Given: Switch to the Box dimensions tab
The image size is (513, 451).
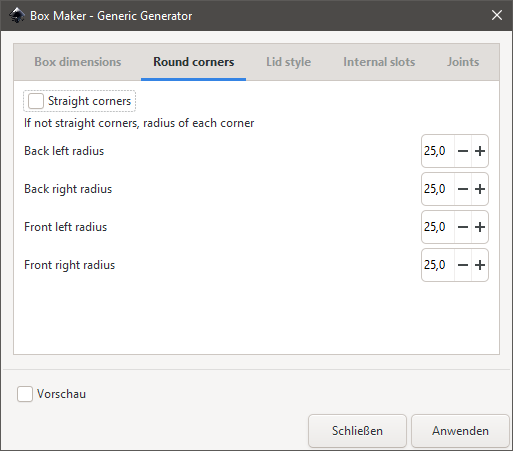Looking at the screenshot, I should [78, 62].
